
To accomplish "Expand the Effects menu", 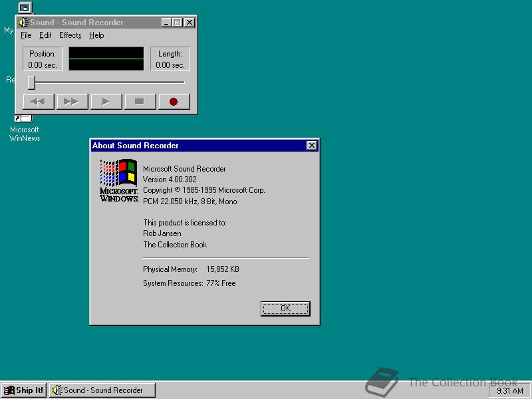I will pyautogui.click(x=70, y=36).
